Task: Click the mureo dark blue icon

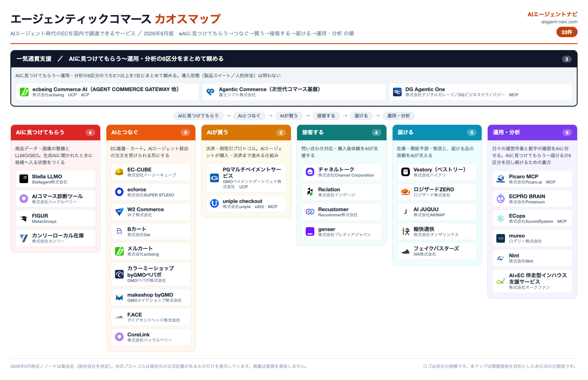Action: (x=500, y=238)
